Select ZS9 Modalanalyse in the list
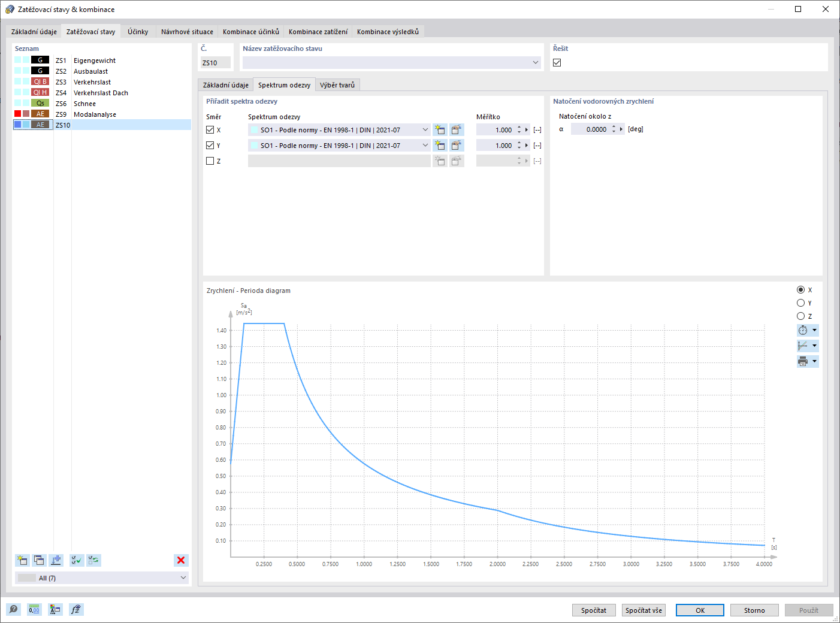Image resolution: width=840 pixels, height=623 pixels. (102, 114)
